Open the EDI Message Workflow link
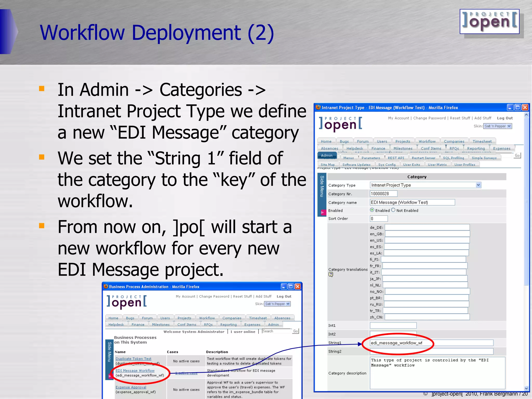The image size is (532, 399). point(135,370)
